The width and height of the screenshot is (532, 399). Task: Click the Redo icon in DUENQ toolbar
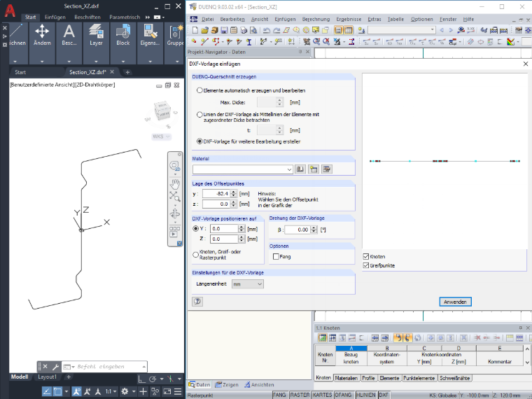point(276,30)
